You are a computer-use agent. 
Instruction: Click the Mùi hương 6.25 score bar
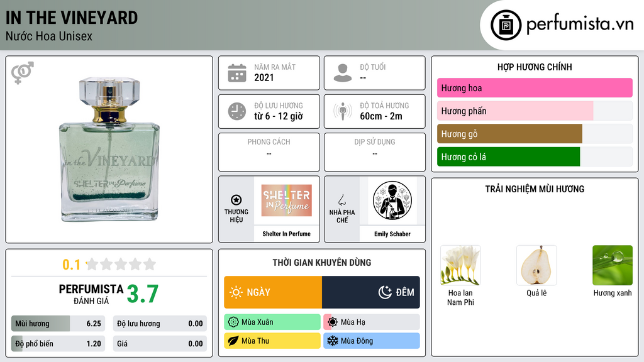coord(58,324)
